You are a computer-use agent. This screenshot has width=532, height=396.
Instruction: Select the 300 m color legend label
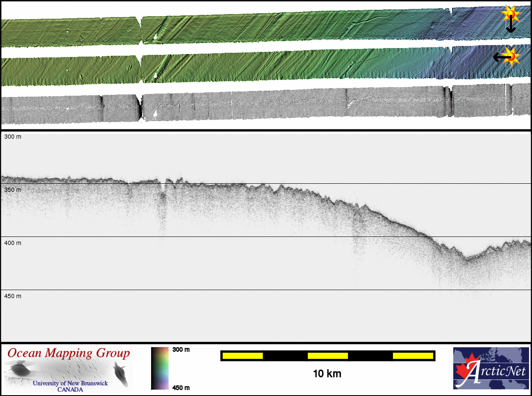pos(181,350)
